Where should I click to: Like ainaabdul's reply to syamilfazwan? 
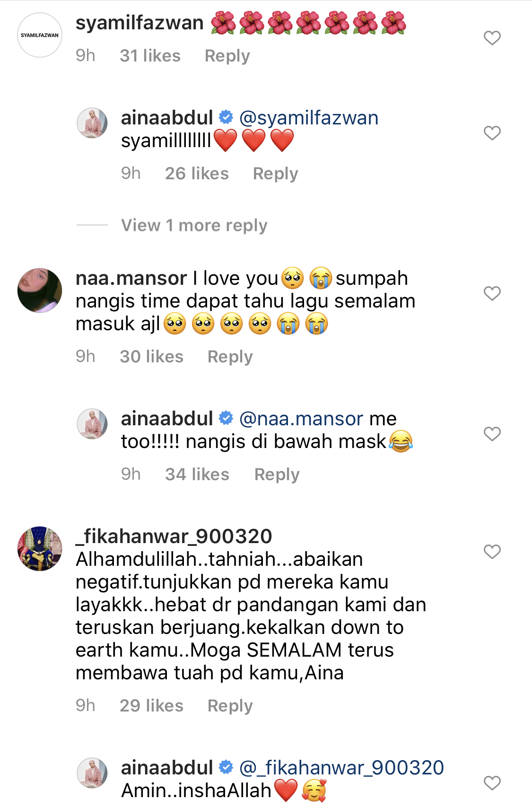point(492,133)
